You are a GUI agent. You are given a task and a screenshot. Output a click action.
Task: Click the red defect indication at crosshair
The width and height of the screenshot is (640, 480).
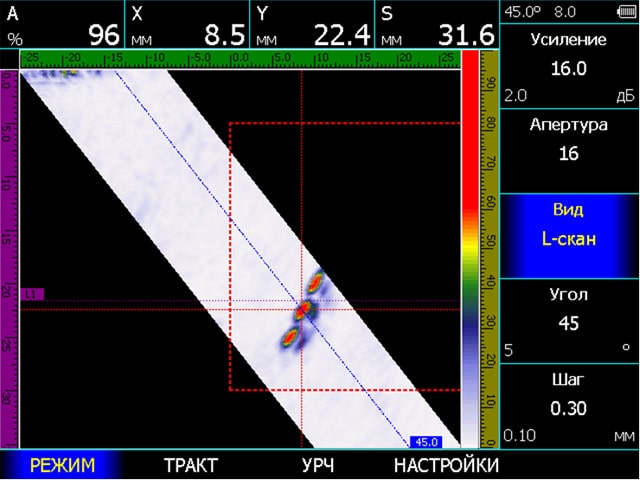tap(302, 310)
